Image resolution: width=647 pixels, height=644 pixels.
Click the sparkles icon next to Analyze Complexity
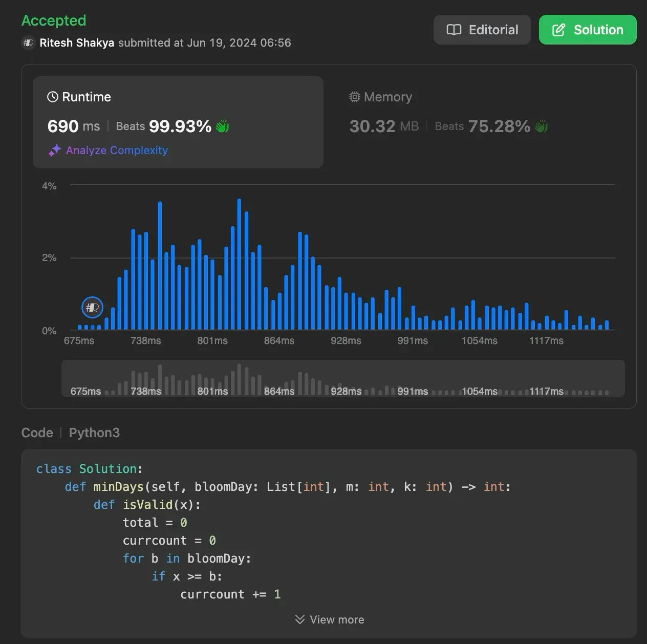(54, 150)
